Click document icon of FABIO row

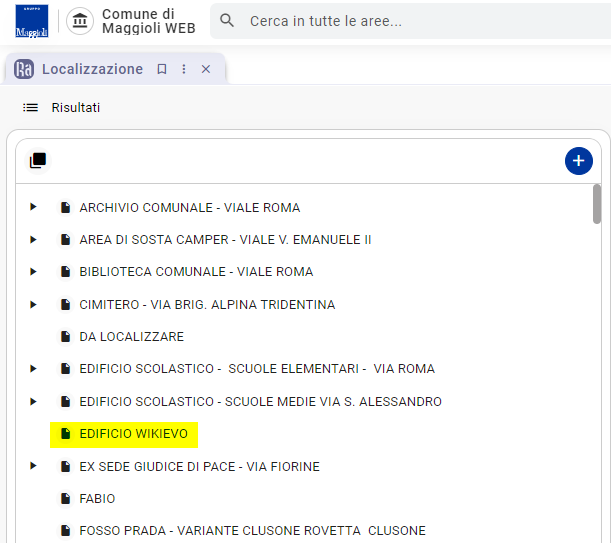coord(65,498)
